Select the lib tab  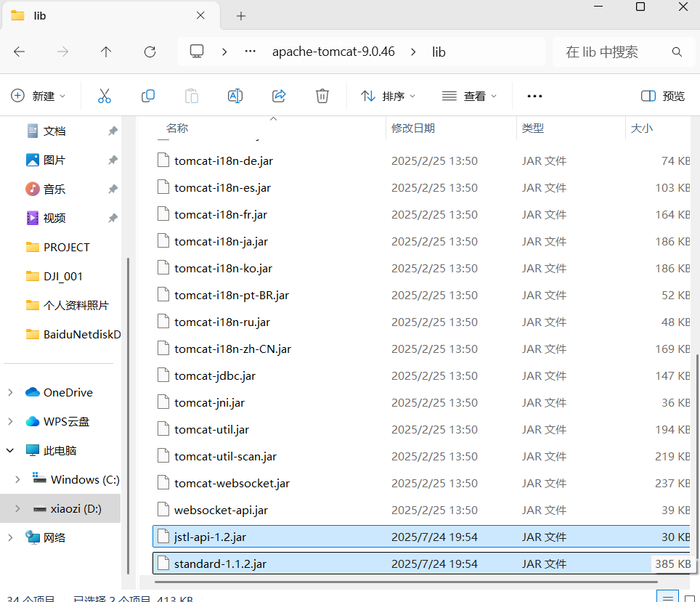point(110,16)
